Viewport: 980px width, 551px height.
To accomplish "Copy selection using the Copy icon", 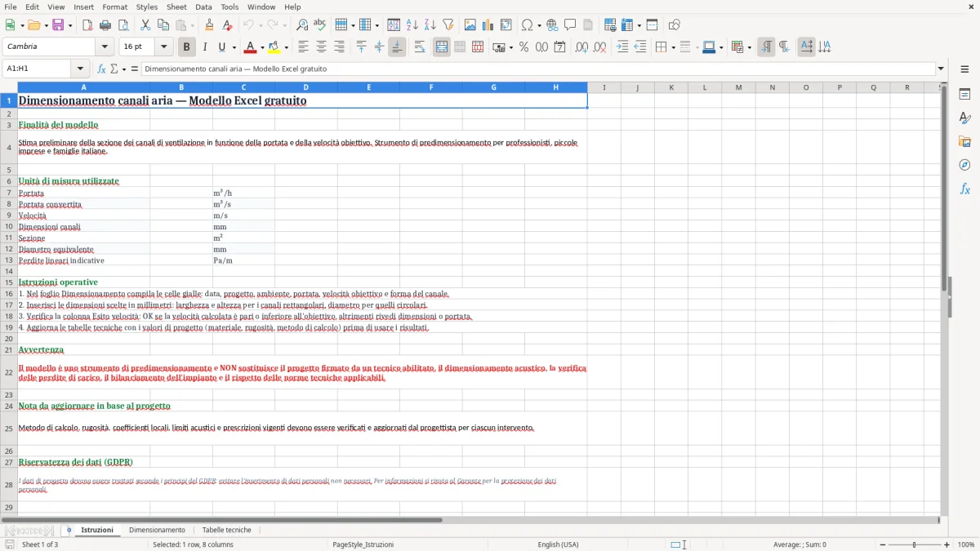I will tap(163, 25).
